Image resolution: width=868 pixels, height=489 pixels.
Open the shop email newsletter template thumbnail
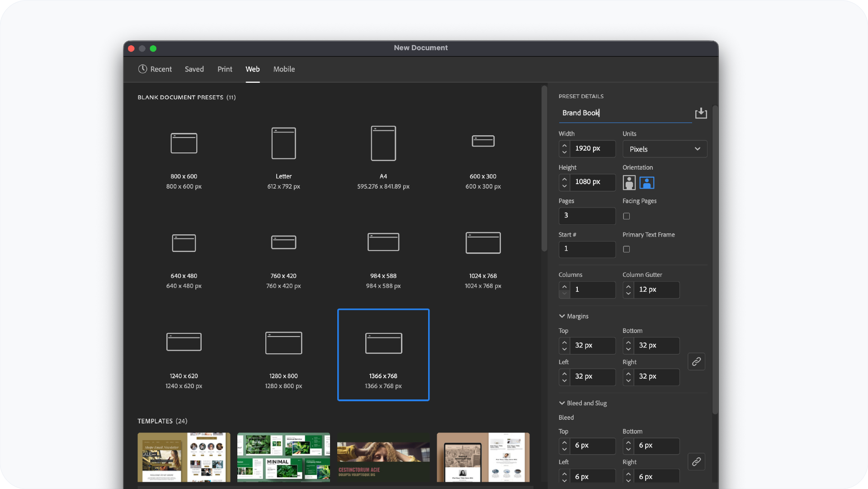(184, 457)
